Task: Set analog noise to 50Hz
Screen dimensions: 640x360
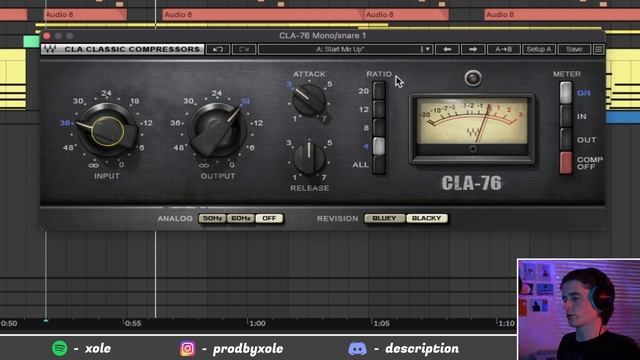Action: [x=212, y=218]
